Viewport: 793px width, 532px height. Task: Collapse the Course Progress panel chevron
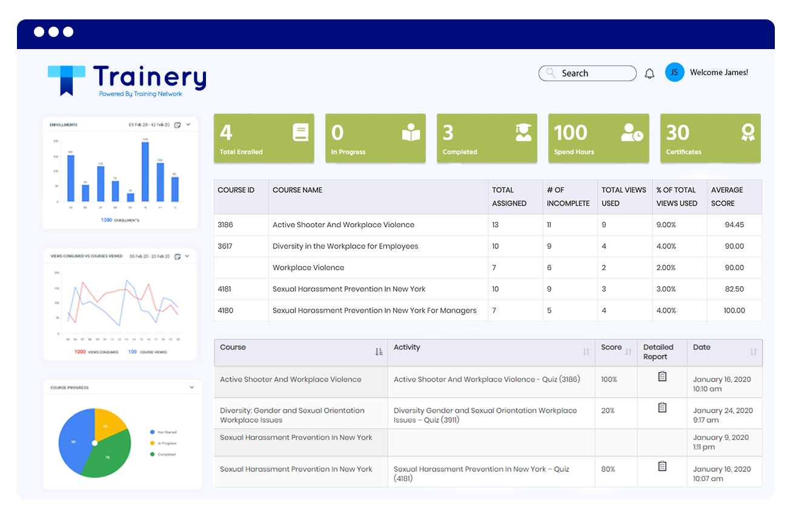coord(192,387)
